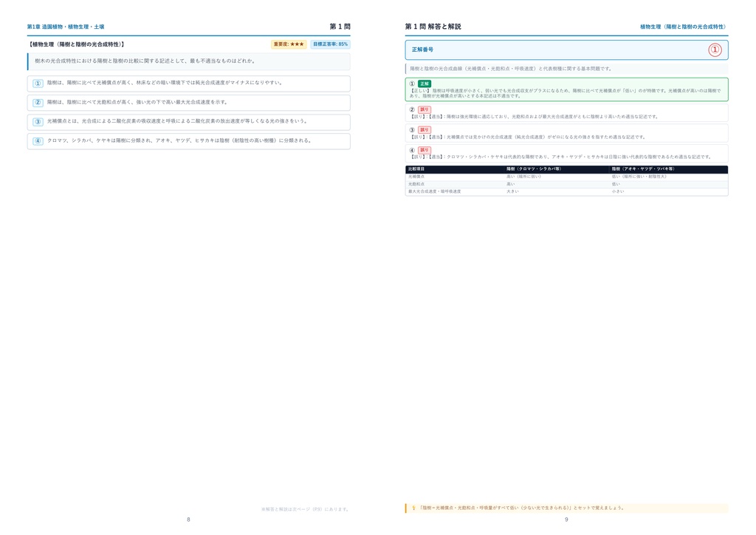Click the 最大光合成速度・暗呼吸速度 row label
756x535 pixels.
pyautogui.click(x=434, y=191)
